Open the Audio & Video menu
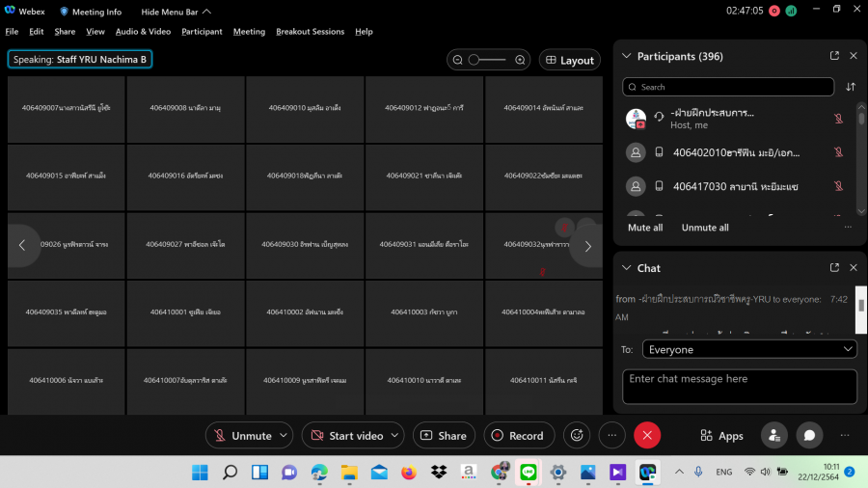The height and width of the screenshot is (488, 868). 143,31
